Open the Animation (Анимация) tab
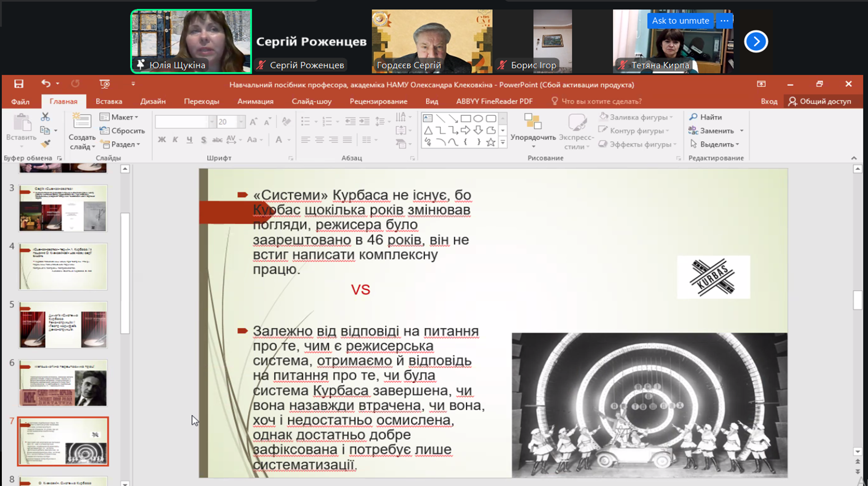Viewport: 868px width, 486px height. (255, 101)
